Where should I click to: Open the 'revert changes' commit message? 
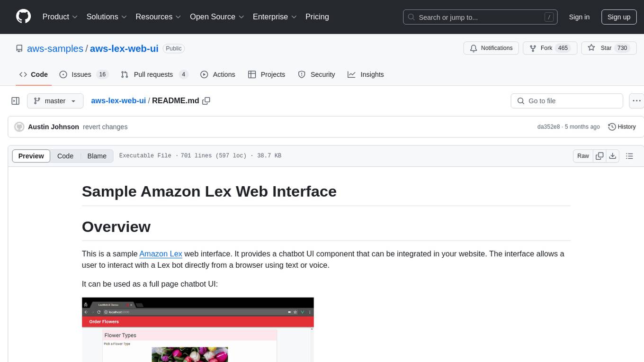(x=105, y=127)
